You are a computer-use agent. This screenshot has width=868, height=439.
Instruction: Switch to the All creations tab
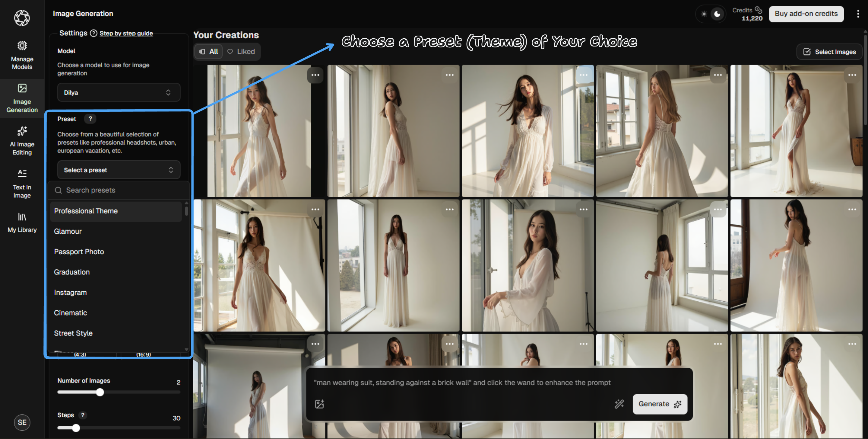pyautogui.click(x=209, y=52)
